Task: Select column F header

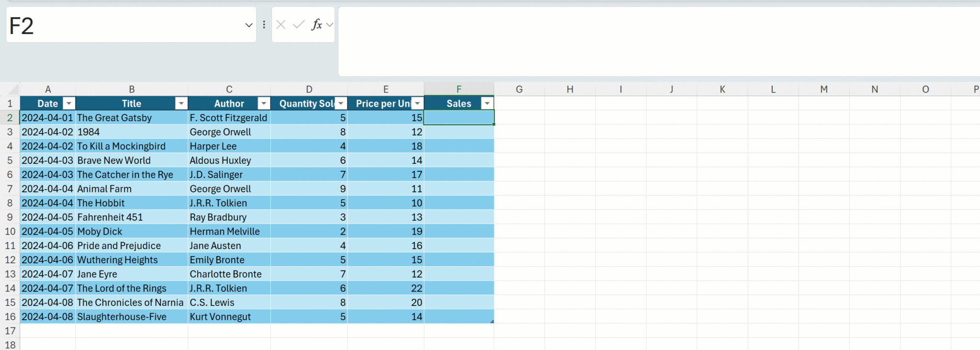Action: [459, 90]
